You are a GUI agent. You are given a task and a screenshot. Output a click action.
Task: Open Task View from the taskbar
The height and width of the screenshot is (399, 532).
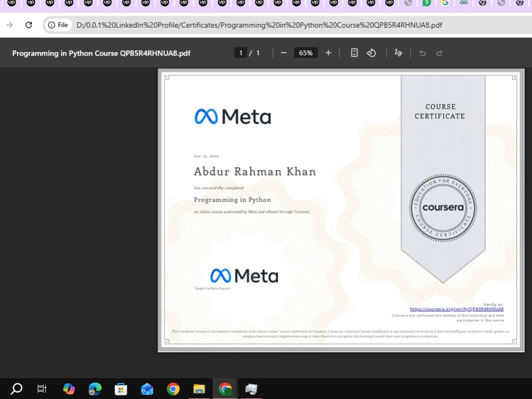(x=41, y=389)
